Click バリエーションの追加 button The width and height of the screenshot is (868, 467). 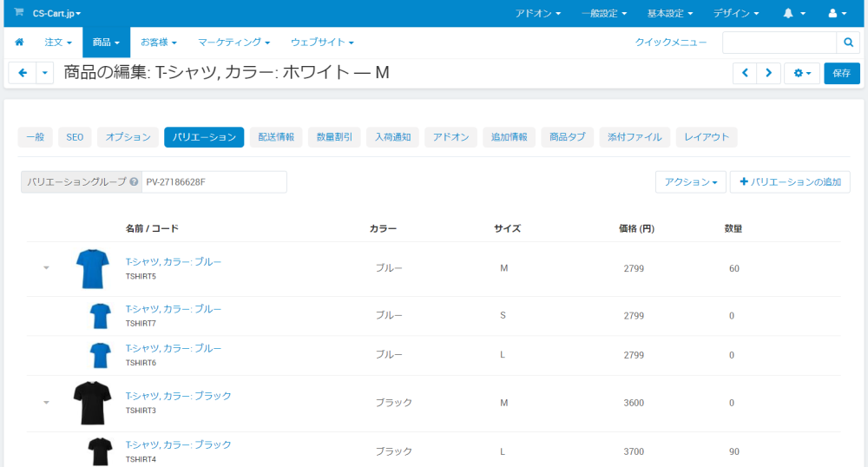pos(790,182)
